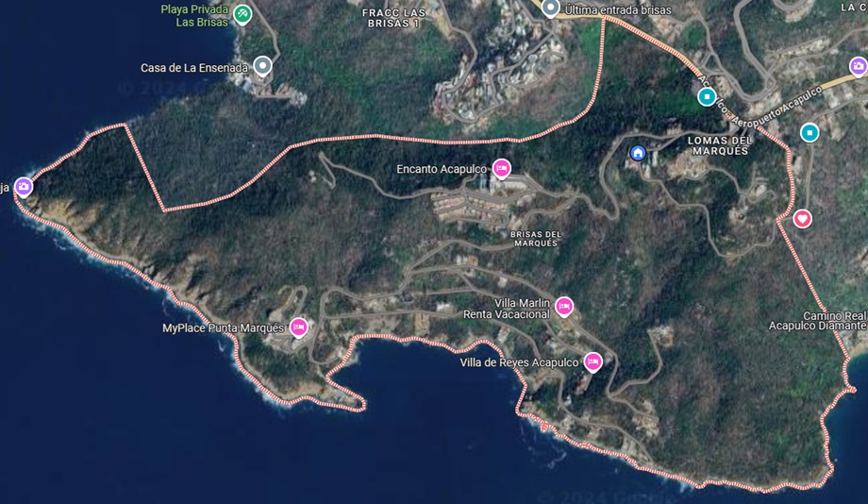Click the teal transit stop on Acapulco road

[707, 97]
